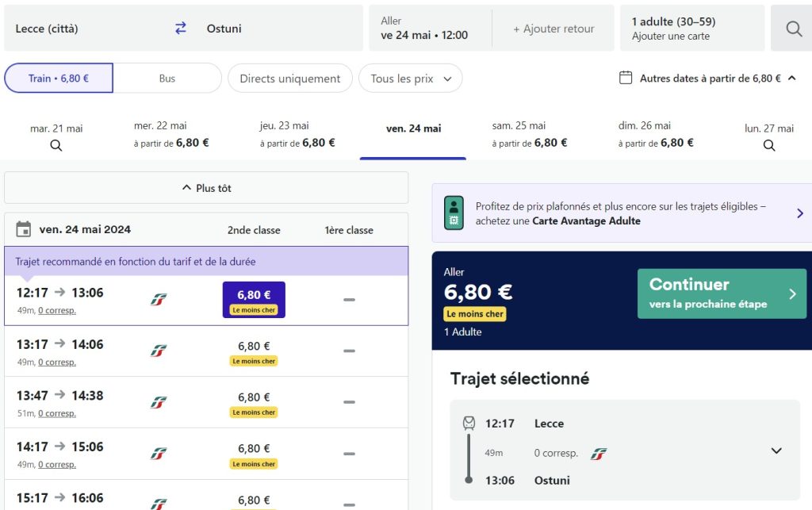Click the Continuer button
This screenshot has height=510, width=812.
click(721, 293)
